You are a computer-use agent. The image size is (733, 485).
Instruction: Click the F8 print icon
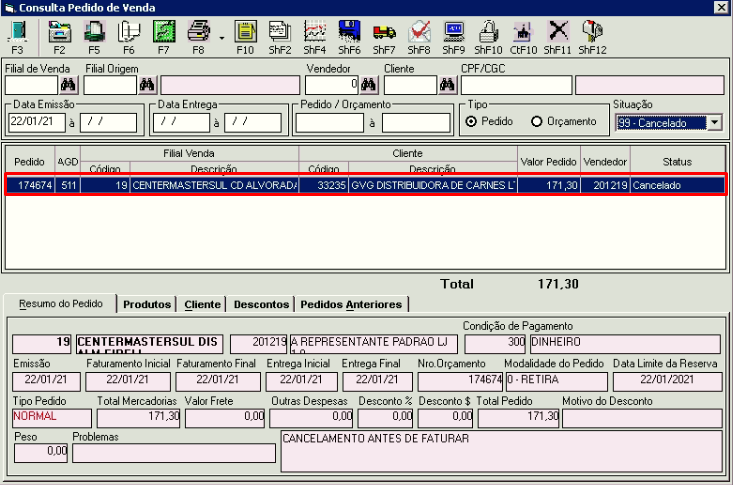[198, 32]
